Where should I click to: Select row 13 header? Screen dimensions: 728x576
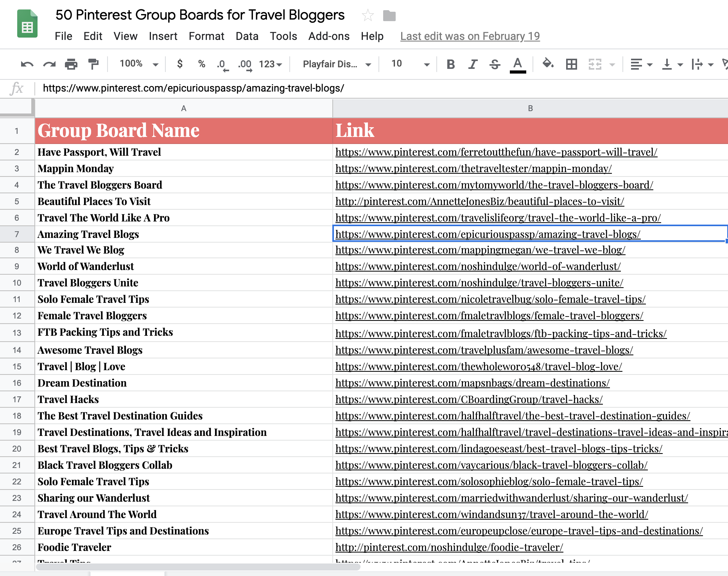tap(17, 333)
